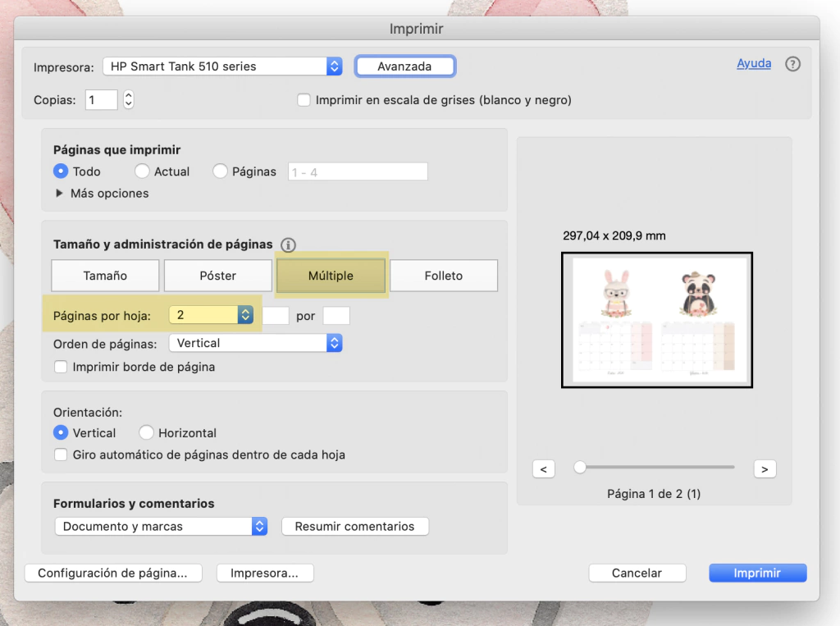Click the '297,04 x 209,9 mm' size text
840x626 pixels.
[x=614, y=235]
